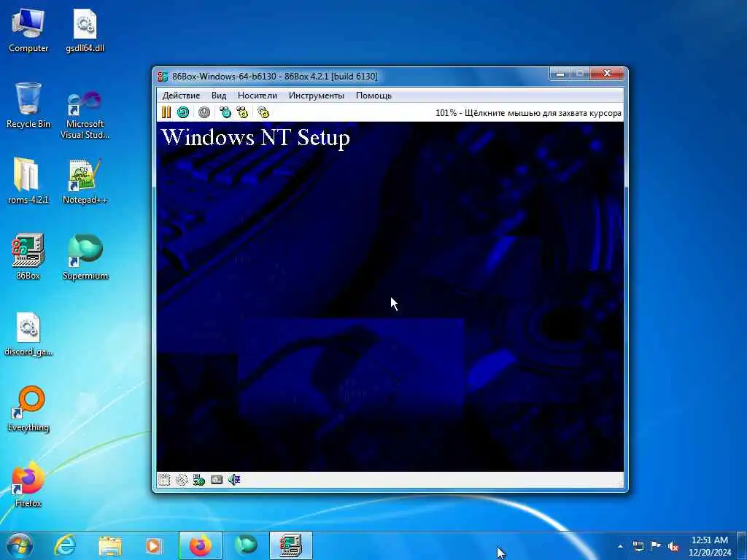This screenshot has height=560, width=747.
Task: Open the Носители menu
Action: 258,96
